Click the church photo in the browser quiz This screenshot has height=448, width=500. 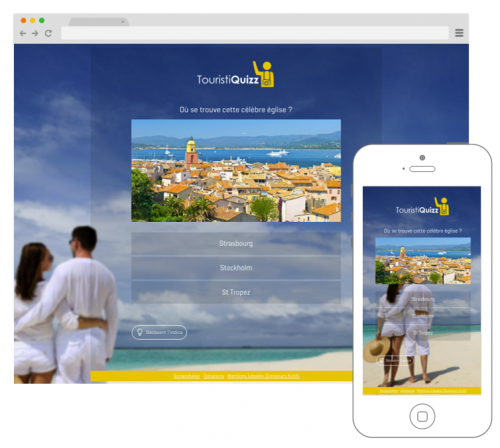(236, 170)
